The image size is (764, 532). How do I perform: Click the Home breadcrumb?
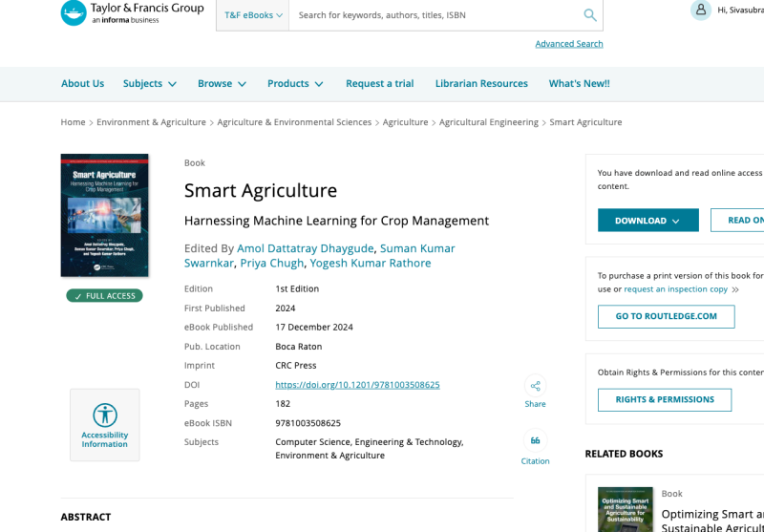[x=73, y=122]
